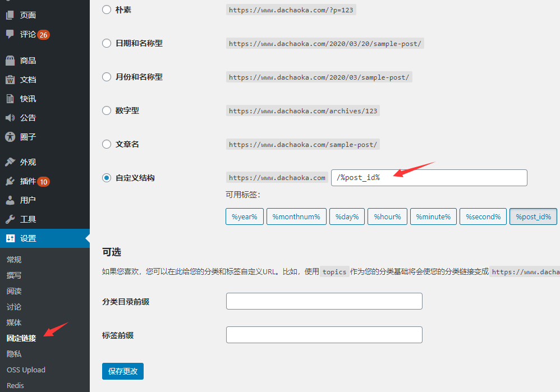Select the Plain (朴素) permalink option
The width and height of the screenshot is (560, 392).
[107, 10]
